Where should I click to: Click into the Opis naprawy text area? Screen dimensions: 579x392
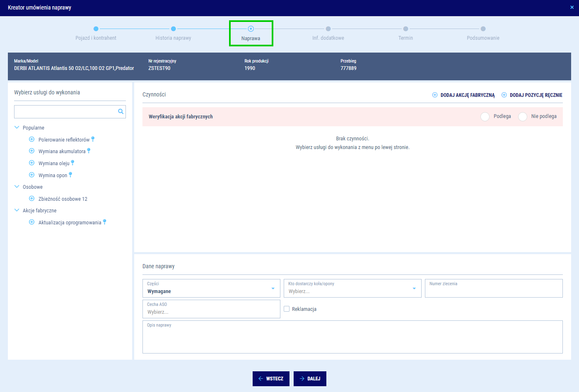click(352, 339)
